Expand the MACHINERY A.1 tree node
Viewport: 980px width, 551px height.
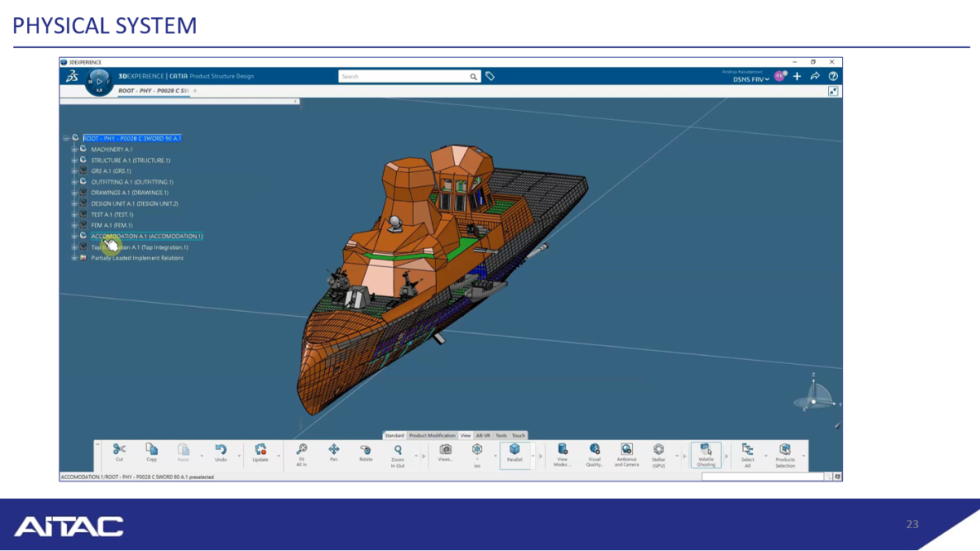pos(73,149)
